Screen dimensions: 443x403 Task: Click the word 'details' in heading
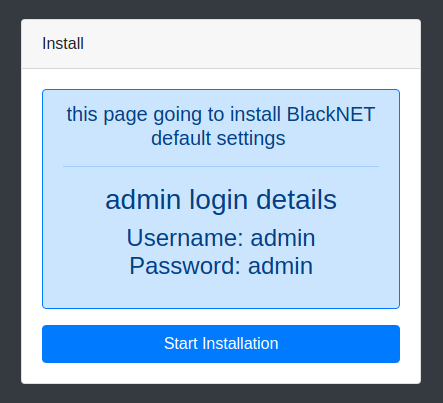pos(296,199)
